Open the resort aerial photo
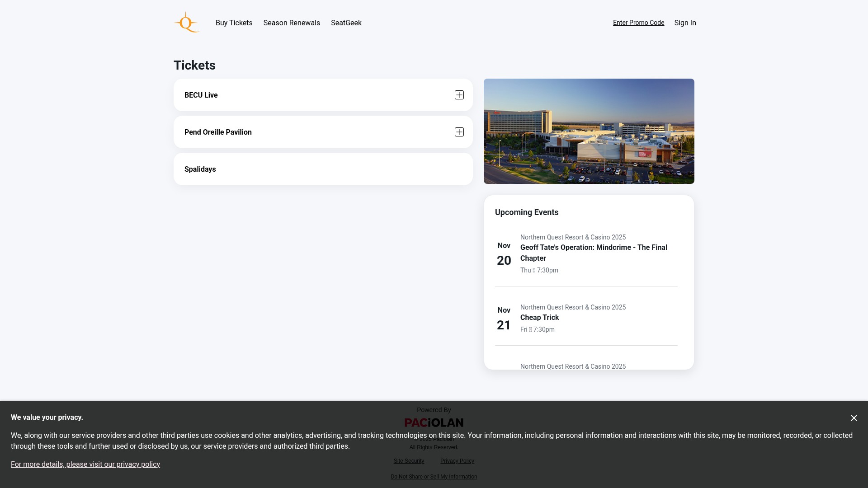Screen dimensions: 868x488 [589, 131]
